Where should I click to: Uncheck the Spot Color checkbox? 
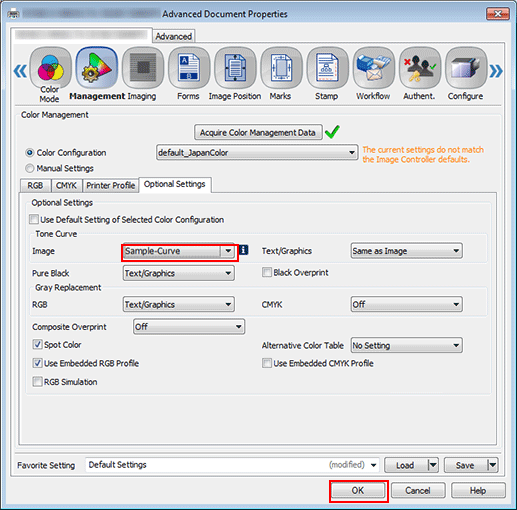[37, 344]
